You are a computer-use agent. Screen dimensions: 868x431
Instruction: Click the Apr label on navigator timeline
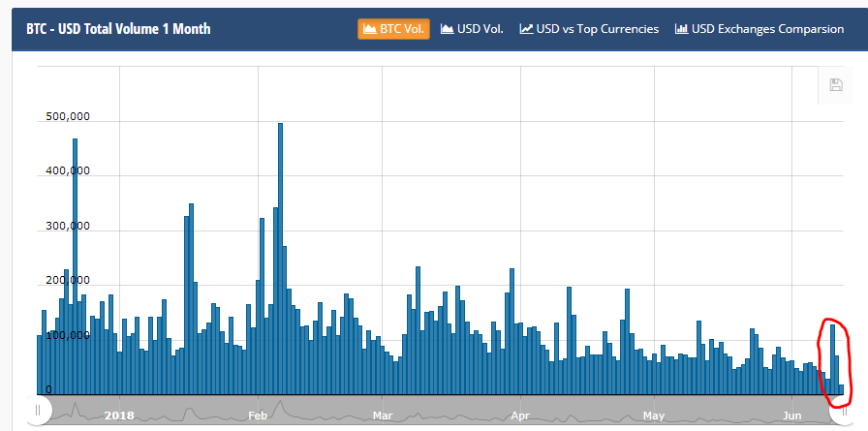520,415
